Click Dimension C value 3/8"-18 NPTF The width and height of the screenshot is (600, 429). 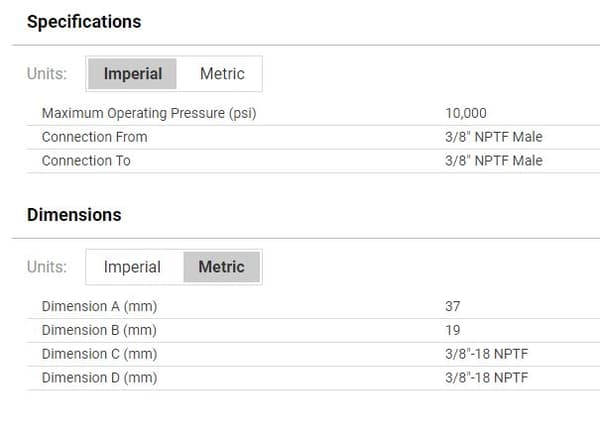pos(486,354)
